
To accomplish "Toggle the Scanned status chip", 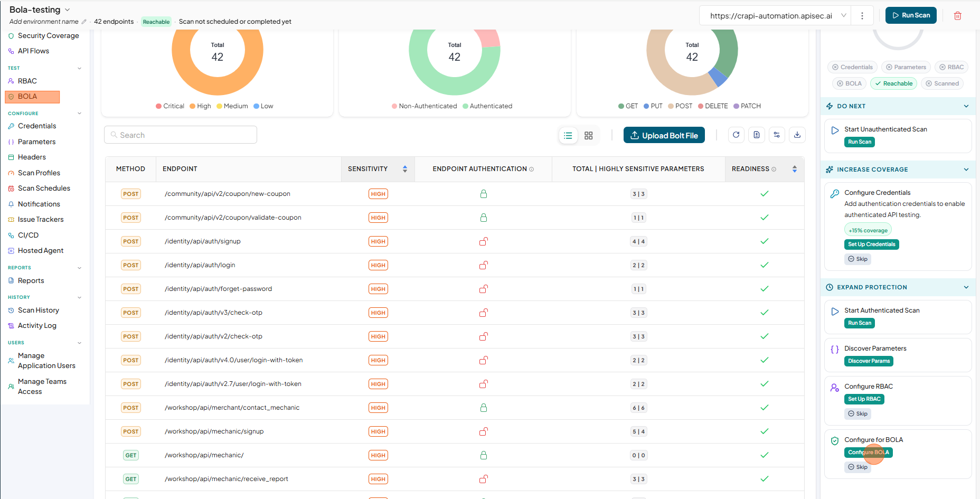I will (942, 83).
